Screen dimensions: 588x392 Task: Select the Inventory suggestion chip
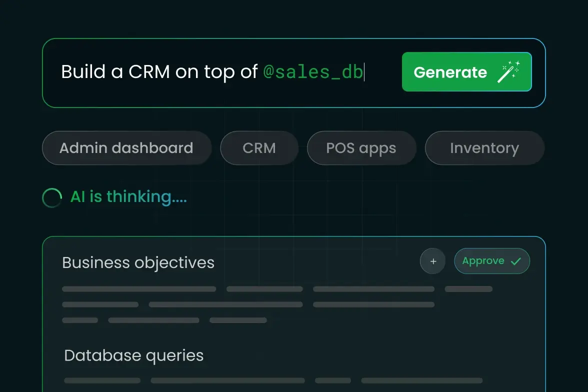click(484, 148)
